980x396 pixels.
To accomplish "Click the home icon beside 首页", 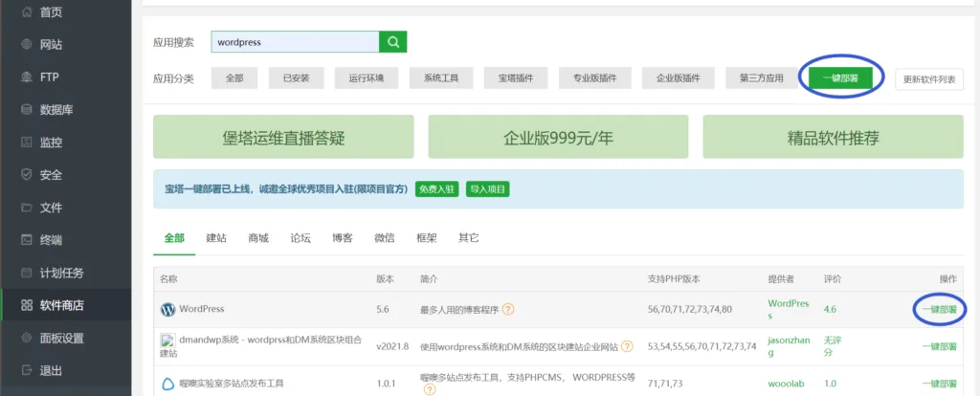I will [26, 11].
